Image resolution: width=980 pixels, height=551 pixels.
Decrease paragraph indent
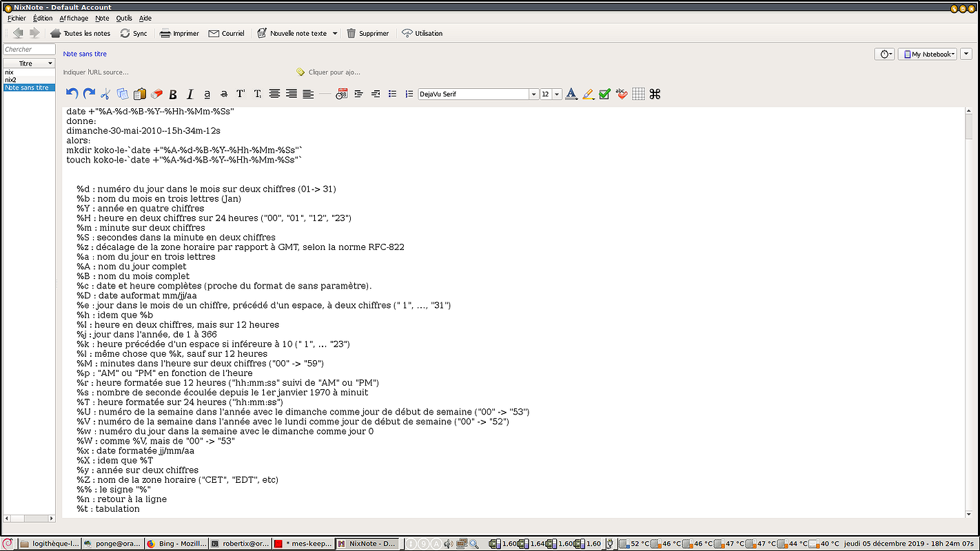point(376,94)
